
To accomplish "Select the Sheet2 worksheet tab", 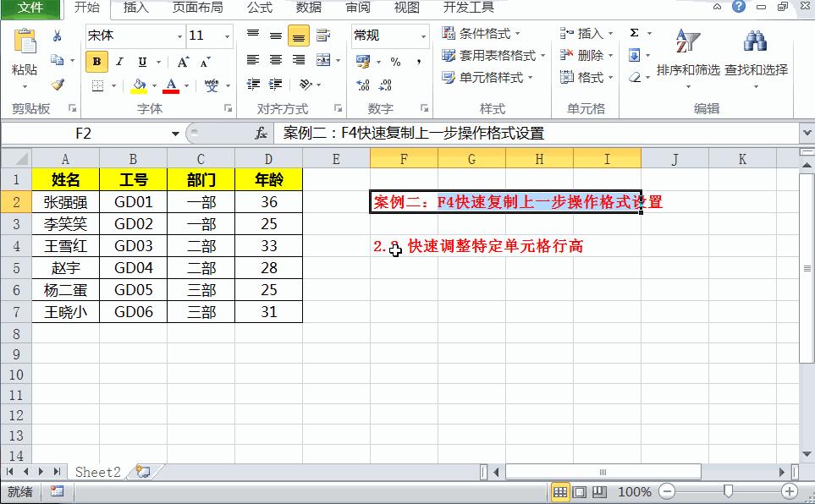I will click(100, 472).
